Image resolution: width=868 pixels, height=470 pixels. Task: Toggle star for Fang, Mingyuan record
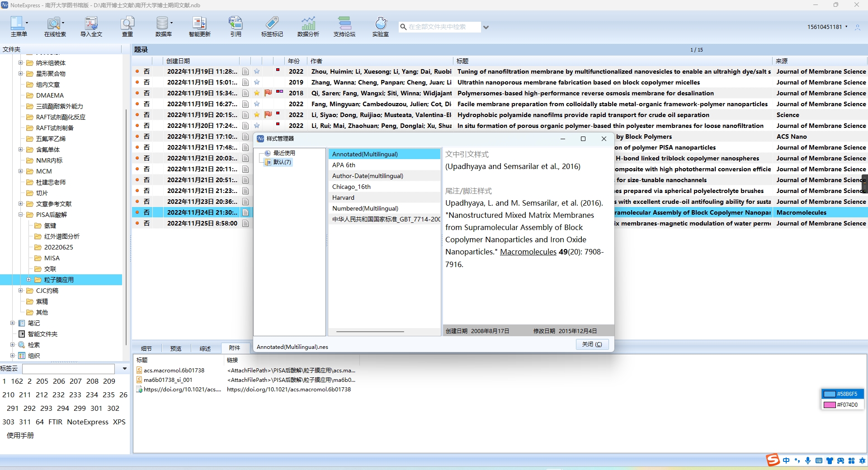coord(257,104)
